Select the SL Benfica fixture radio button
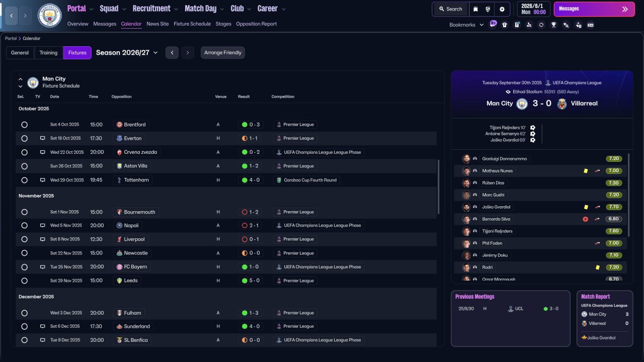The image size is (644, 362). pos(24,340)
